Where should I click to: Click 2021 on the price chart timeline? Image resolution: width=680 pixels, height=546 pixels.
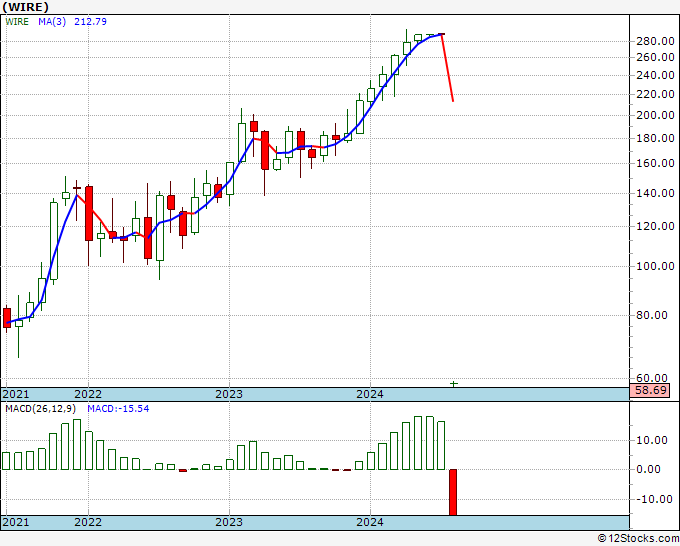coord(16,394)
